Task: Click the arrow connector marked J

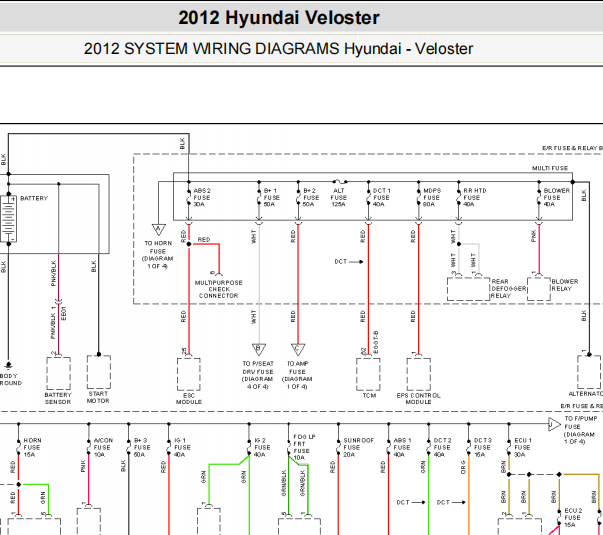Action: point(554,424)
